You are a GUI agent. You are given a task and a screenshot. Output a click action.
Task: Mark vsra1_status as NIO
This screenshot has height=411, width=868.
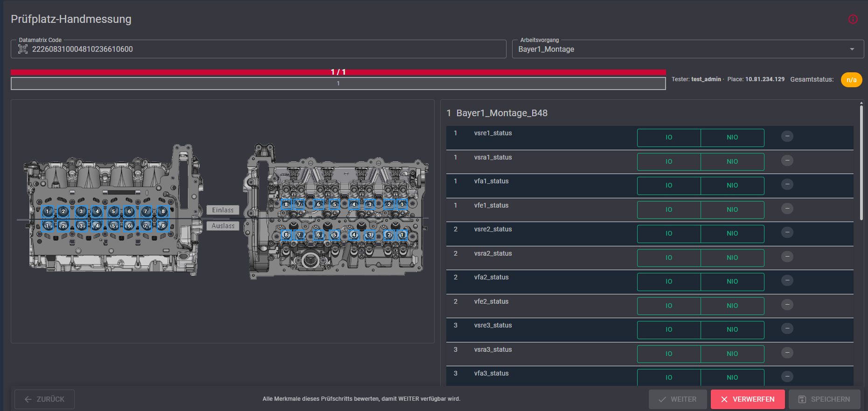[732, 162]
